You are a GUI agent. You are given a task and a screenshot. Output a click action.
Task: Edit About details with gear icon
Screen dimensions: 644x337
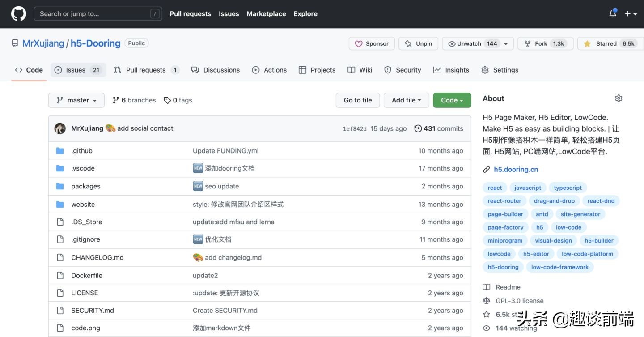pyautogui.click(x=619, y=98)
